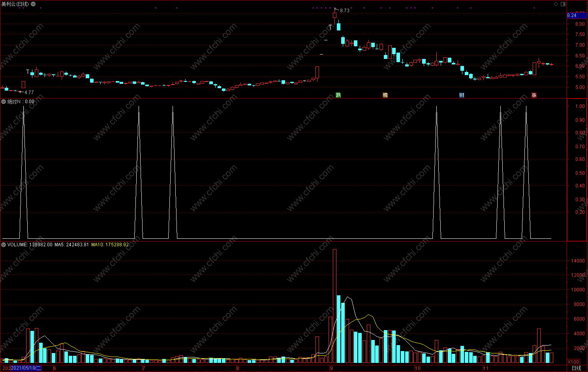Click the blue 财 info marker
The height and width of the screenshot is (372, 588).
coord(462,95)
